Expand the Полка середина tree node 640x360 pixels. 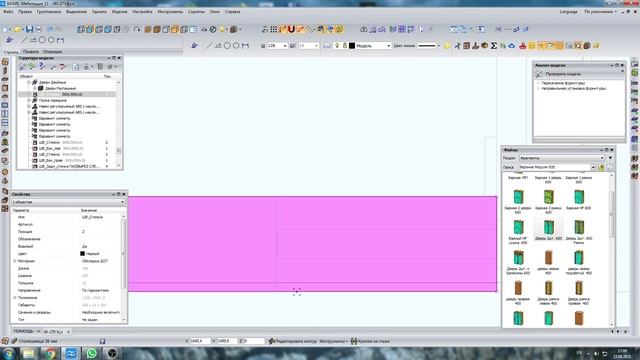pos(29,100)
